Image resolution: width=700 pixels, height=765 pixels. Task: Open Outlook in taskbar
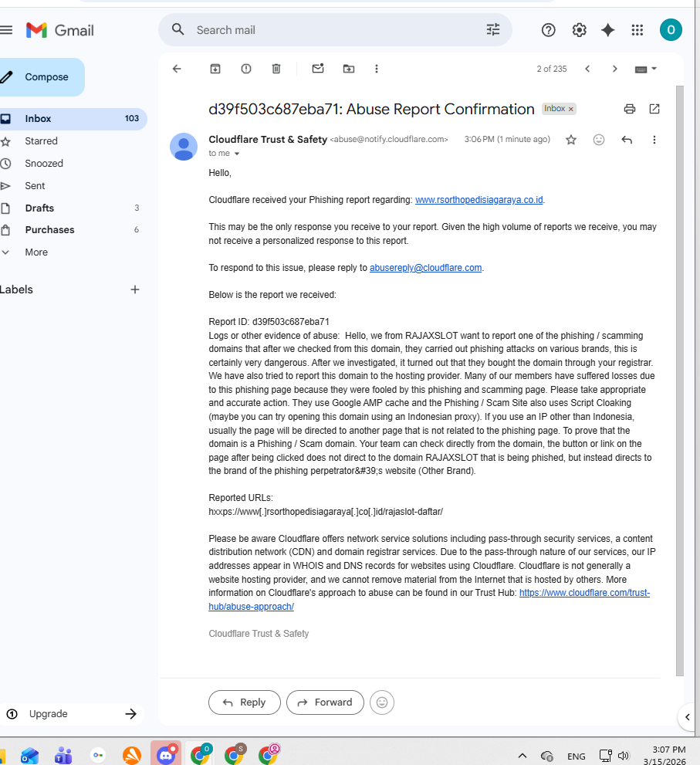click(x=29, y=756)
